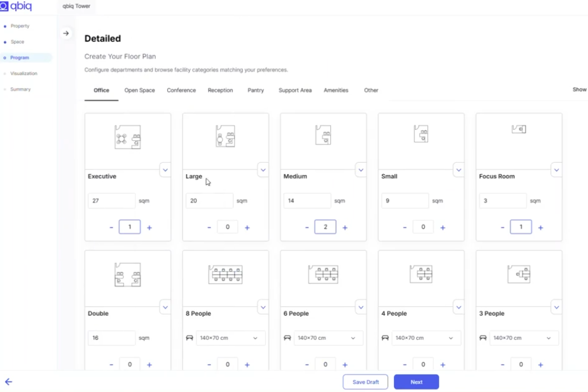This screenshot has height=392, width=588.
Task: Click the back arrow at bottom left
Action: click(x=8, y=382)
